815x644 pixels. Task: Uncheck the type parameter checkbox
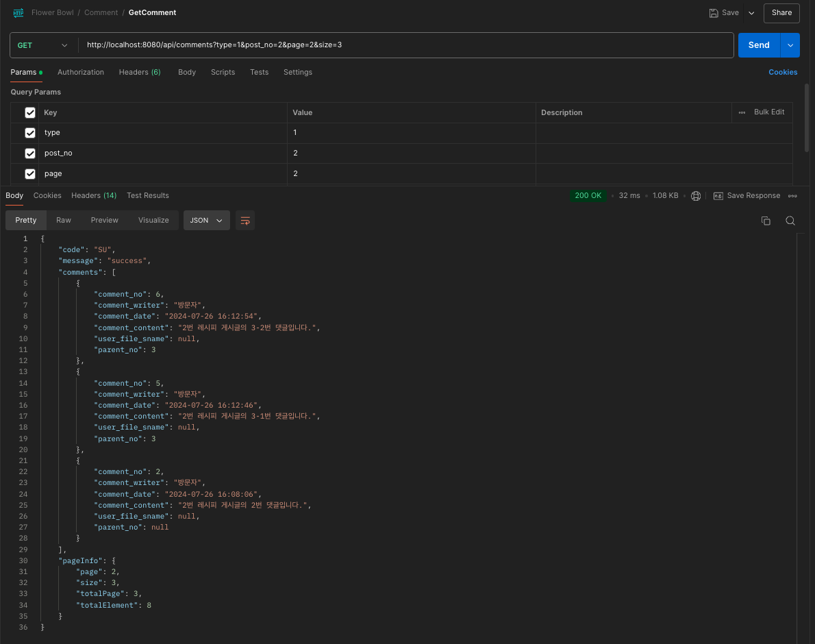[x=30, y=133]
